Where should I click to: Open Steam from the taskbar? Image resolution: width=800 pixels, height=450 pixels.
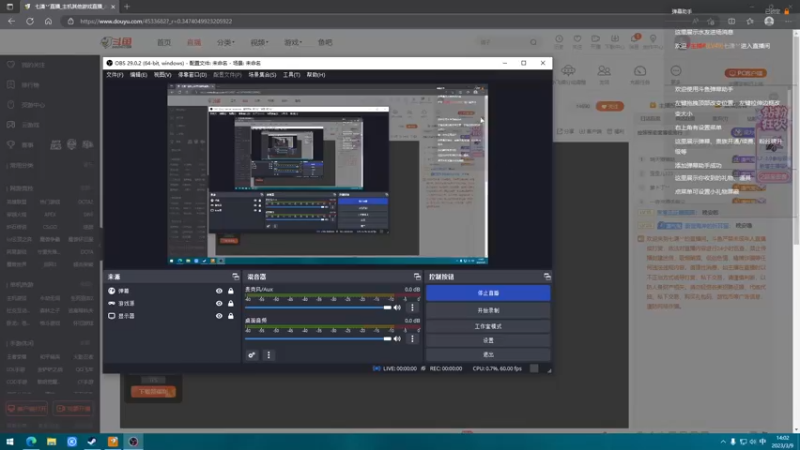(x=92, y=442)
